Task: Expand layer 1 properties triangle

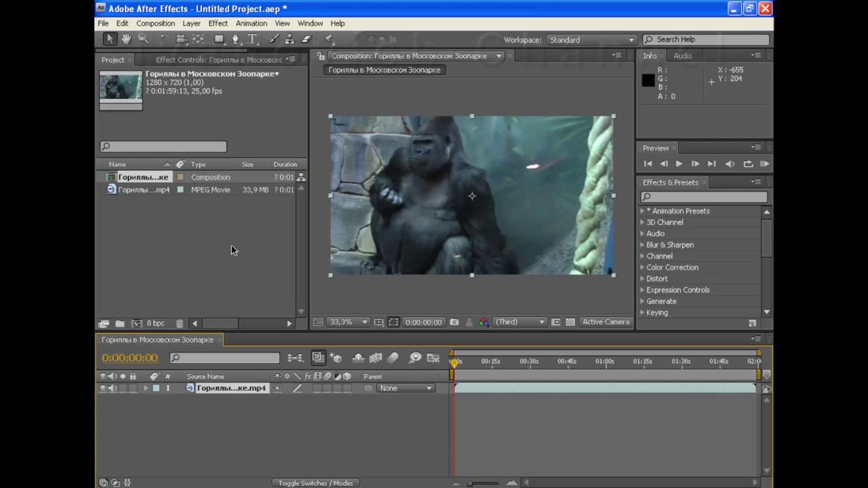Action: [x=145, y=388]
